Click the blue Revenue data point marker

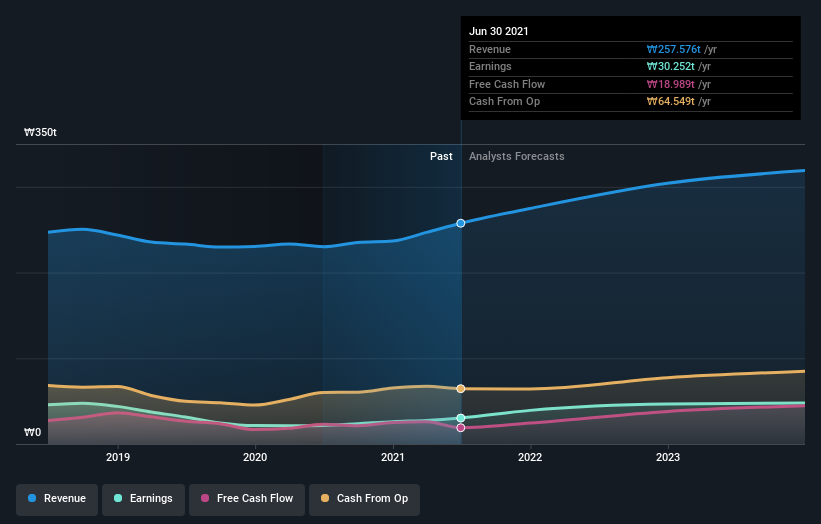click(x=461, y=224)
